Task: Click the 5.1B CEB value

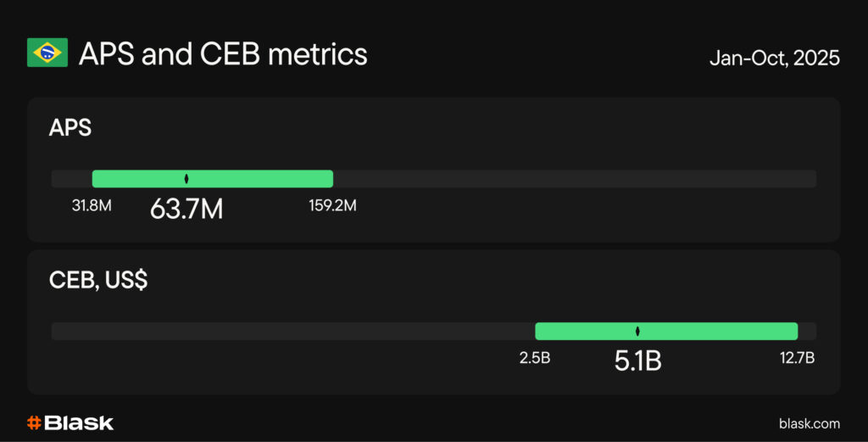Action: (x=637, y=360)
